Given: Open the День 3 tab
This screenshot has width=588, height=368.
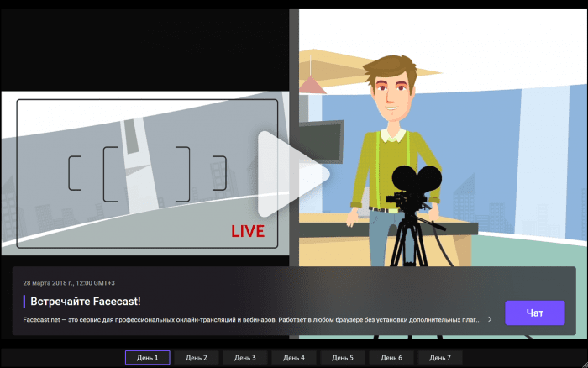Looking at the screenshot, I should (245, 357).
